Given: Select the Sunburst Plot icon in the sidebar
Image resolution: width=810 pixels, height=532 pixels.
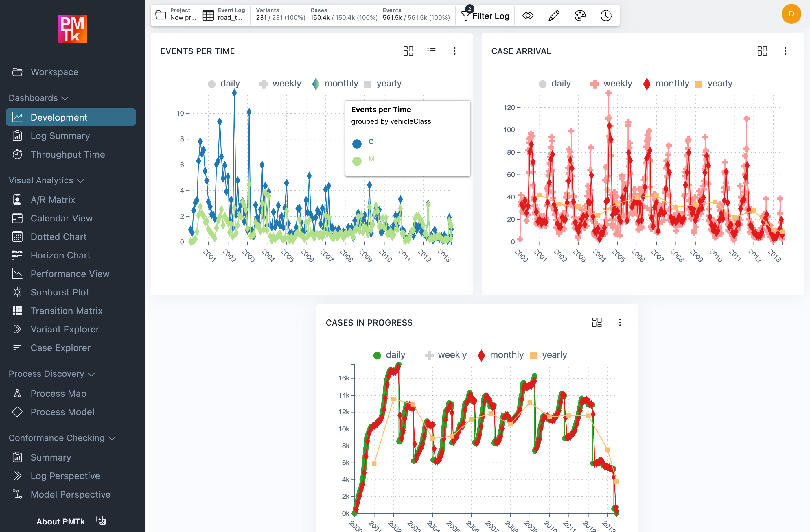Looking at the screenshot, I should pyautogui.click(x=17, y=292).
